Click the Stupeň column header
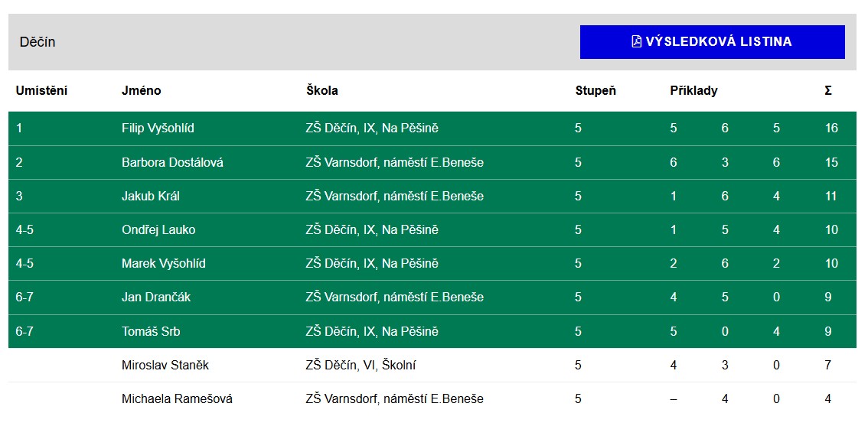Viewport: 868px width, 426px height. click(595, 90)
